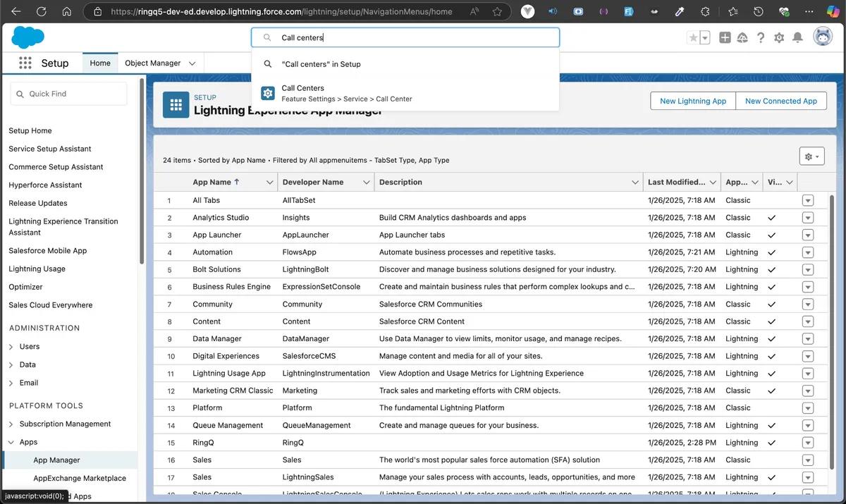Go to the browser home page
Image resolution: width=846 pixels, height=504 pixels.
point(66,11)
